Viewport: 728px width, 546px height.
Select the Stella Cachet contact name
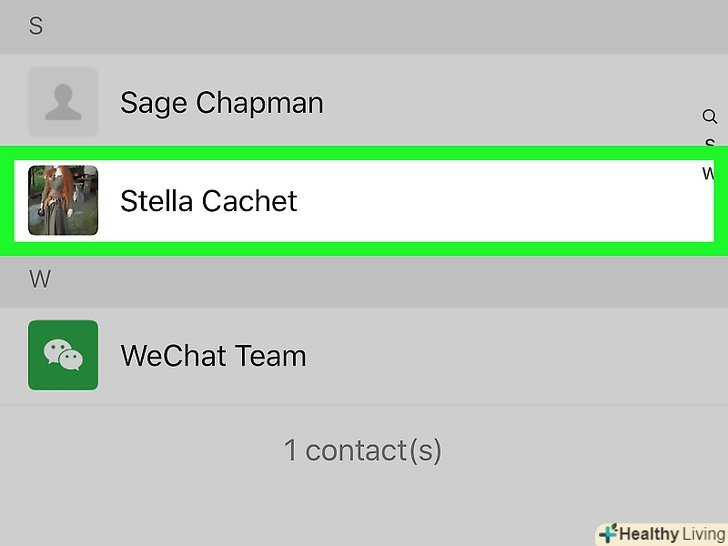(208, 201)
